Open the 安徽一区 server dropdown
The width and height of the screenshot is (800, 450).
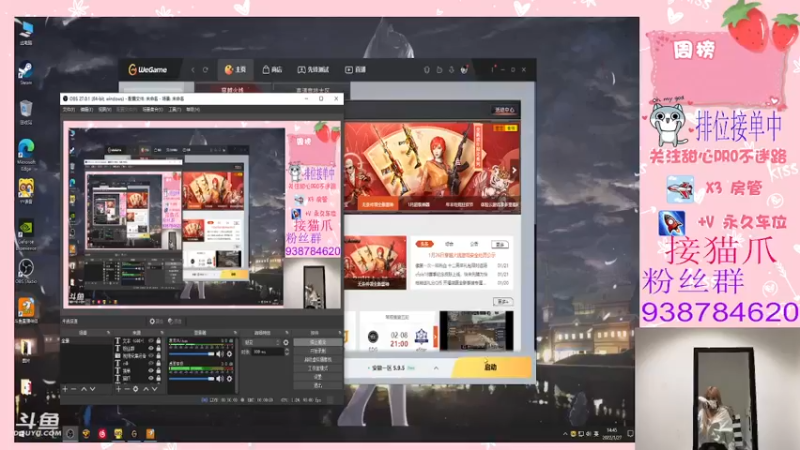(392, 368)
